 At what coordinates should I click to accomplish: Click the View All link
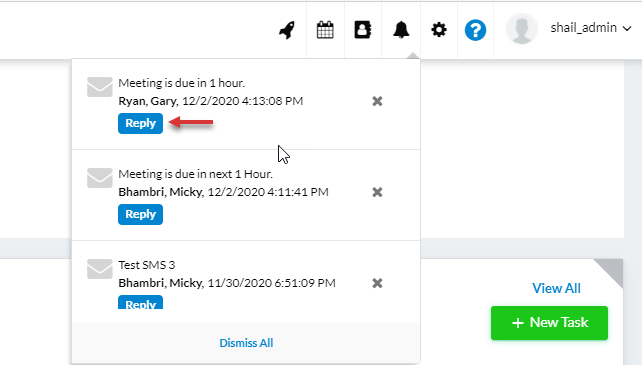pos(556,288)
